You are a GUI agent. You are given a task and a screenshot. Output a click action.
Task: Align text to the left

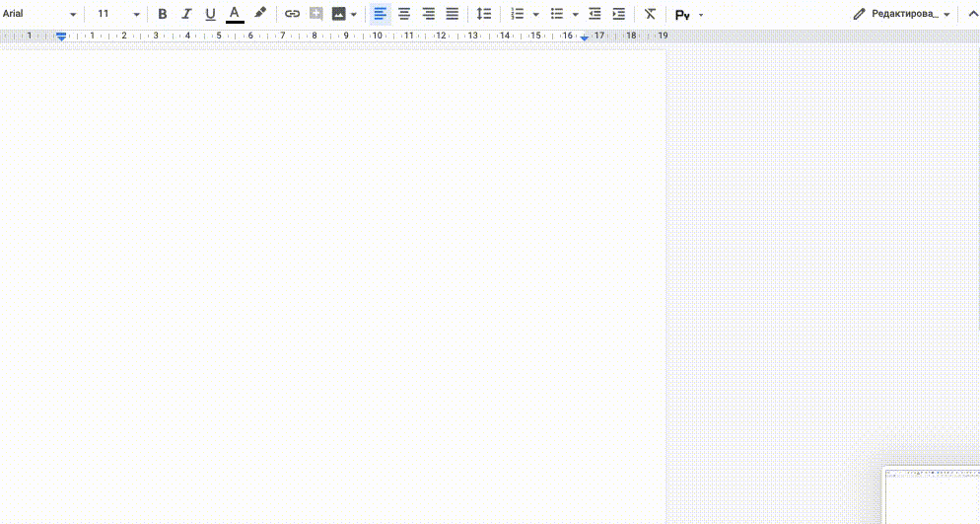380,14
